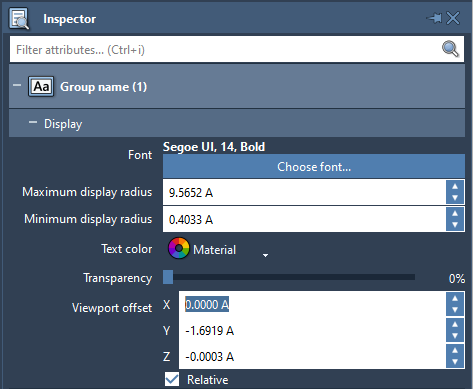Viewport: 473px width, 389px height.
Task: Increase Viewport offset X value
Action: click(455, 298)
